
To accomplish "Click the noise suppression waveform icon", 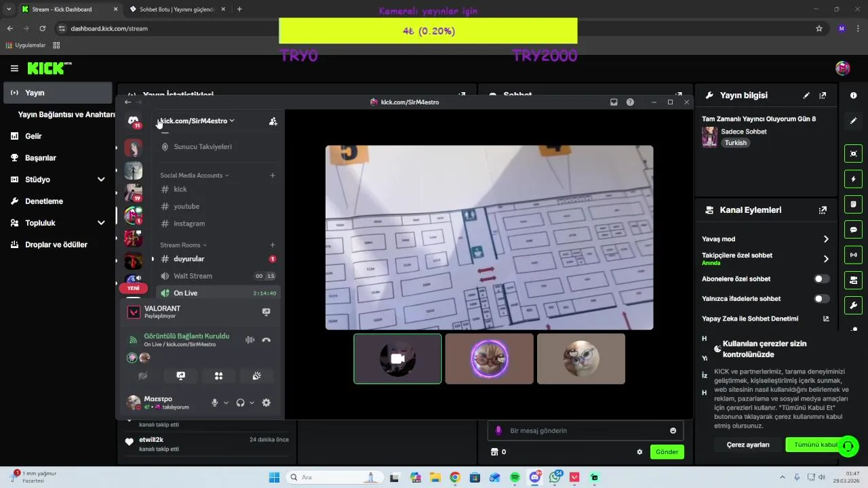I will [250, 340].
